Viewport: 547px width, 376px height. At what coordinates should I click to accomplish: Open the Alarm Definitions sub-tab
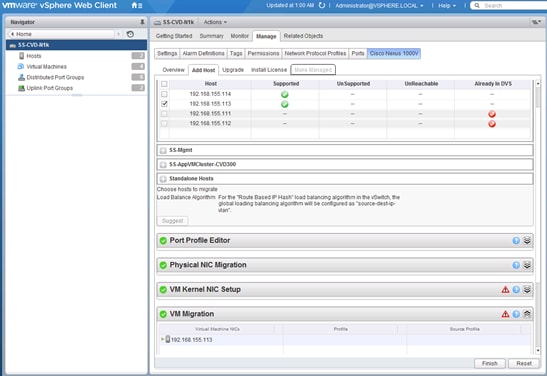pyautogui.click(x=203, y=53)
